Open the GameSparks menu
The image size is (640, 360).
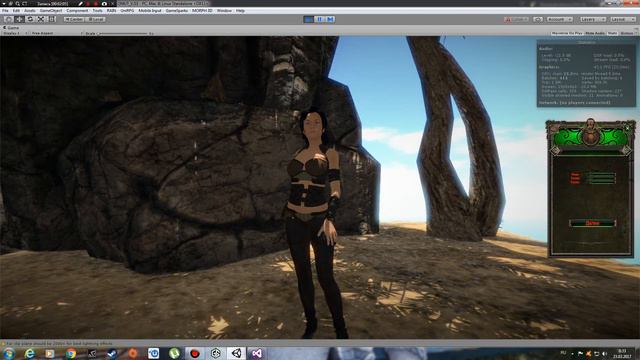tap(177, 11)
